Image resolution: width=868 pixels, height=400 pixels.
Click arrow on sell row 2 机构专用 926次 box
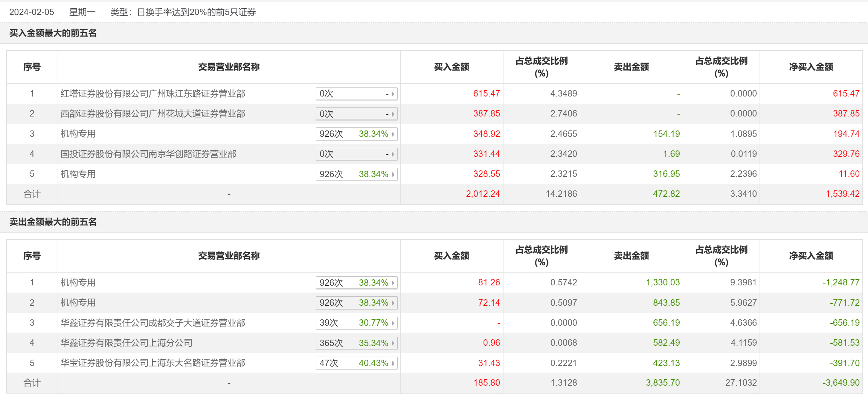[x=393, y=303]
